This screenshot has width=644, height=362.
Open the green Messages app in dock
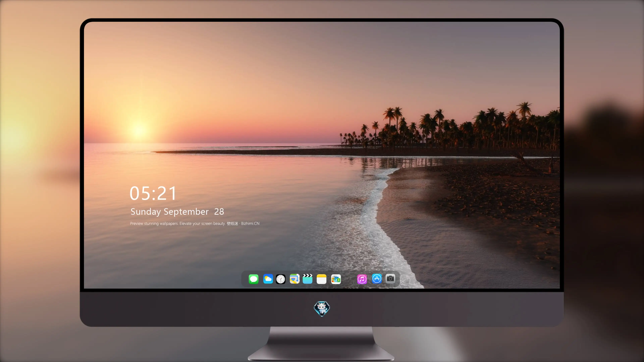tap(254, 279)
